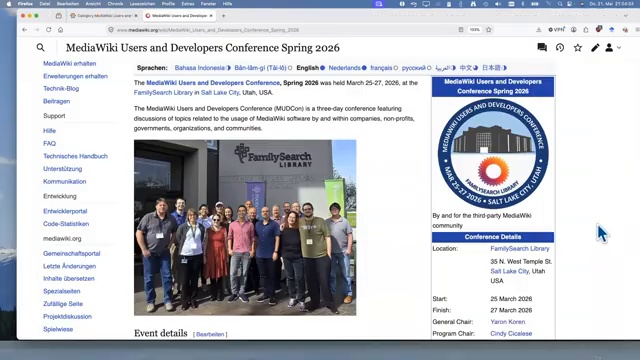Open a new tab with plus button
Image resolution: width=640 pixels, height=360 pixels.
(223, 16)
